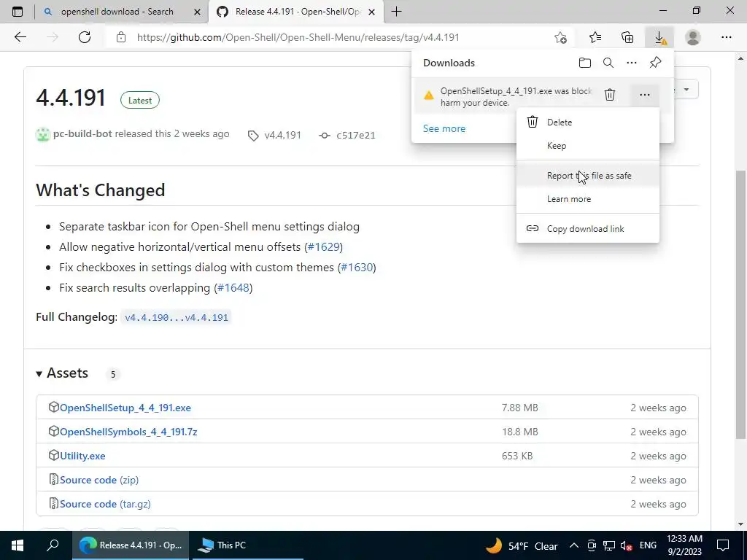The width and height of the screenshot is (747, 560).
Task: Click the muted volume tray icon
Action: [x=627, y=545]
